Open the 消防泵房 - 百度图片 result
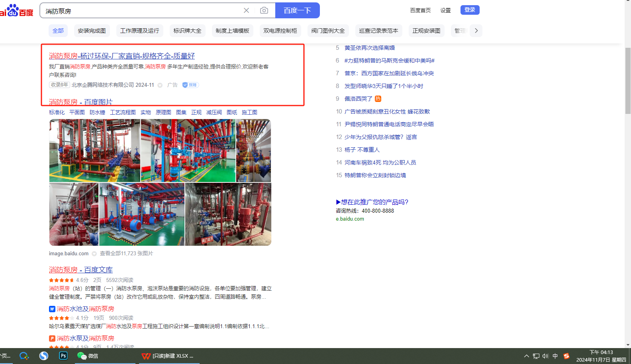Image resolution: width=631 pixels, height=364 pixels. point(81,102)
